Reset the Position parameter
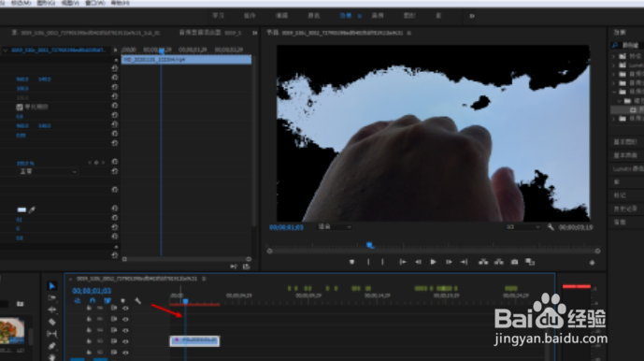 [x=115, y=78]
